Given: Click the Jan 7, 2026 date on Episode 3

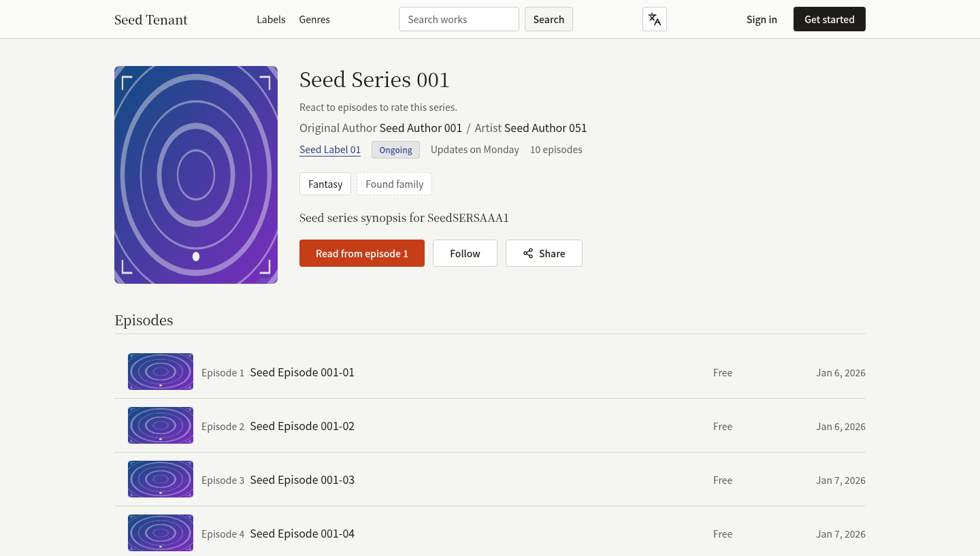Looking at the screenshot, I should click(840, 480).
